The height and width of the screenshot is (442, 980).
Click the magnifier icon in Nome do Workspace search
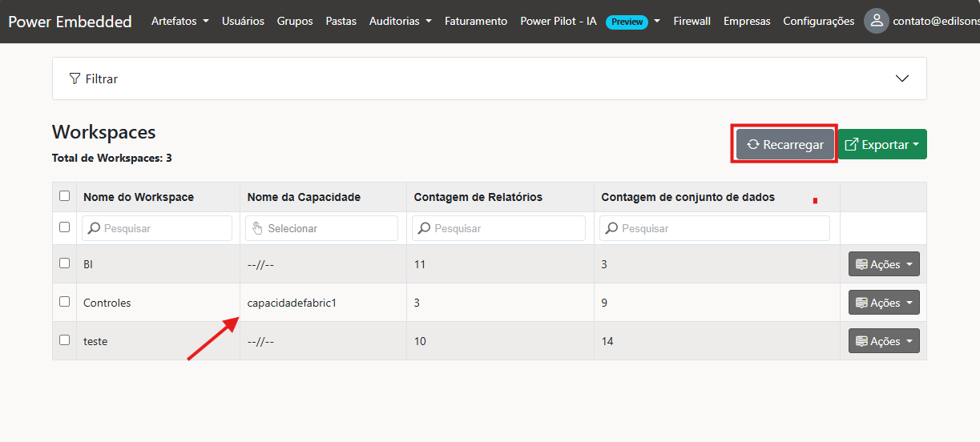[95, 228]
